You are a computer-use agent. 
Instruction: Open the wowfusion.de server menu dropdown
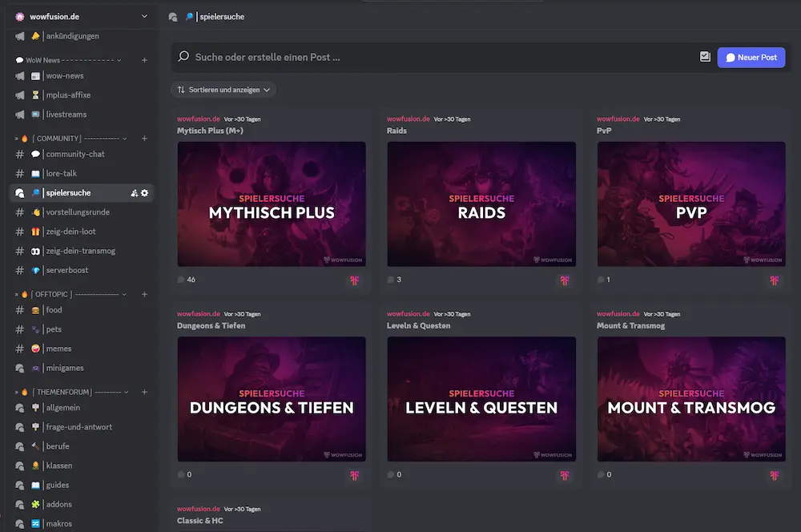coord(144,16)
